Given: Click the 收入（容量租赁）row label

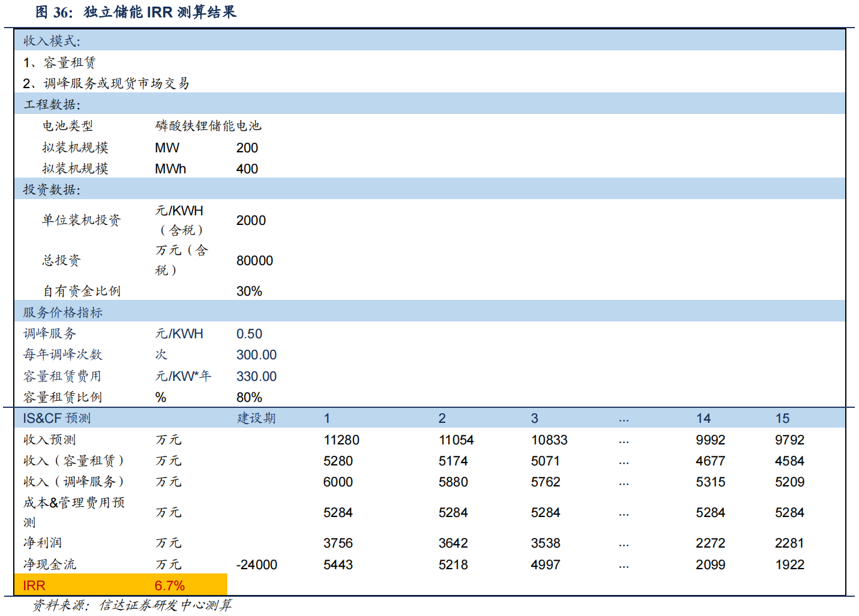Looking at the screenshot, I should coord(74,461).
